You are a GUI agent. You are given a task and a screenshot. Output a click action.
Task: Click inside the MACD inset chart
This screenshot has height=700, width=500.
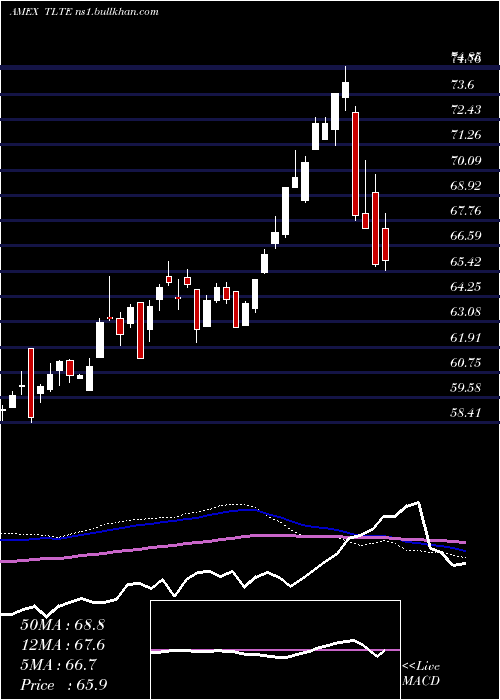(275, 650)
